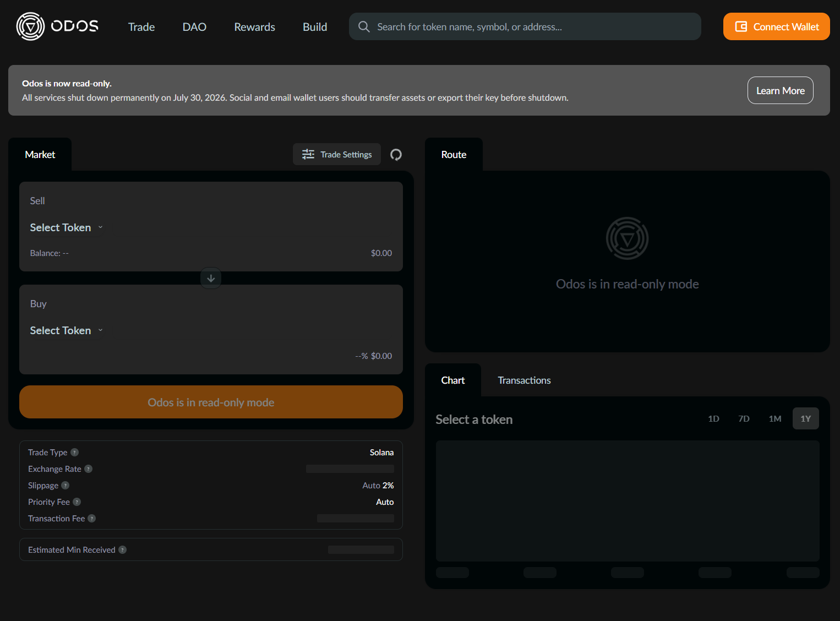Click the Transaction Fee help icon
Image resolution: width=840 pixels, height=621 pixels.
click(x=92, y=519)
